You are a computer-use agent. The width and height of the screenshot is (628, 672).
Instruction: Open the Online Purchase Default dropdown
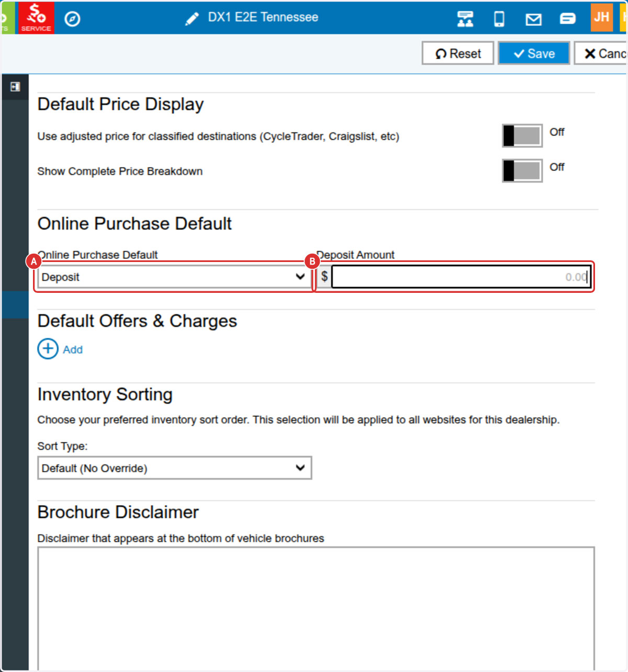coord(174,277)
